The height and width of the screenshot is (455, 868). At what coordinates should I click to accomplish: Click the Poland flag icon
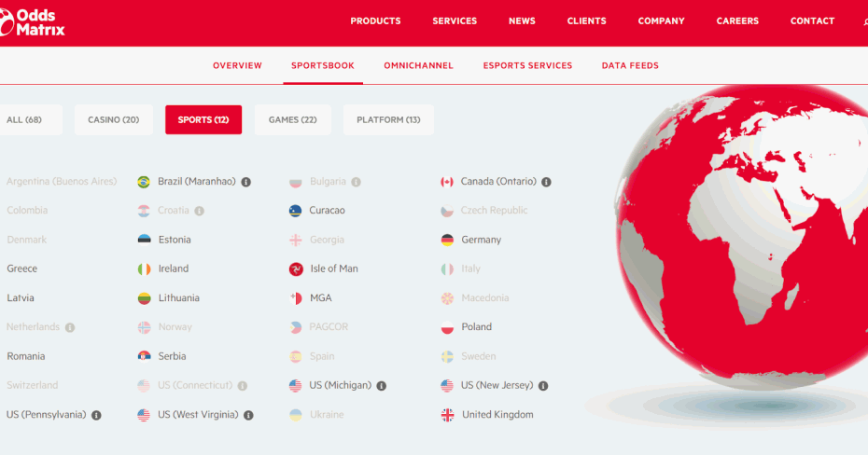pyautogui.click(x=448, y=327)
